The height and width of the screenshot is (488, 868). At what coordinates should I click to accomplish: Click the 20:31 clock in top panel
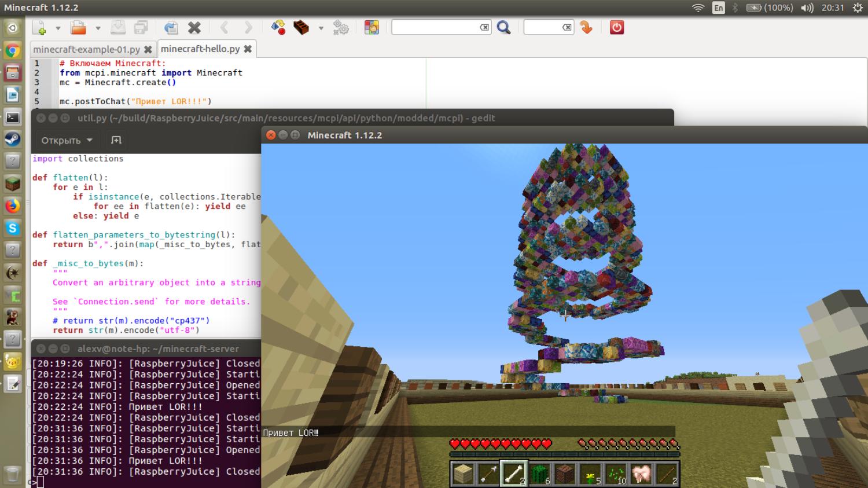point(833,8)
